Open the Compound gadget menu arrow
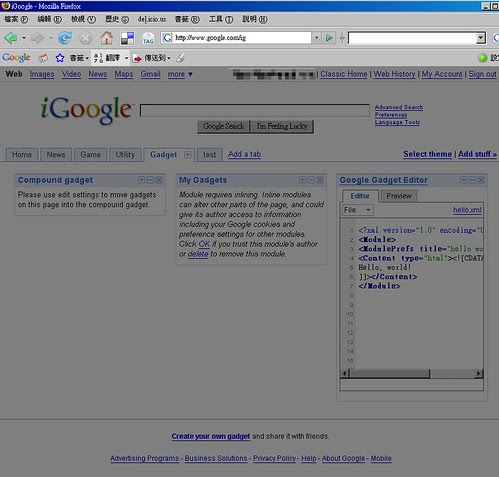Image resolution: width=499 pixels, height=477 pixels. [x=141, y=180]
